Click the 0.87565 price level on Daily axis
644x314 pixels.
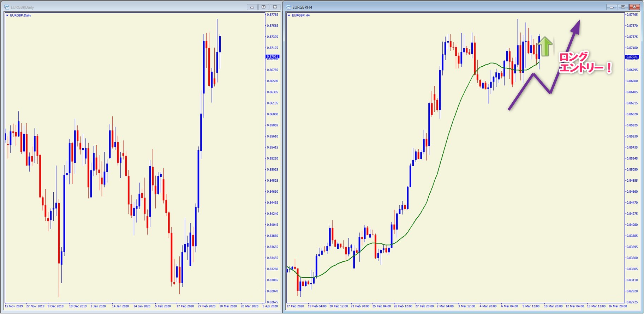[273, 26]
